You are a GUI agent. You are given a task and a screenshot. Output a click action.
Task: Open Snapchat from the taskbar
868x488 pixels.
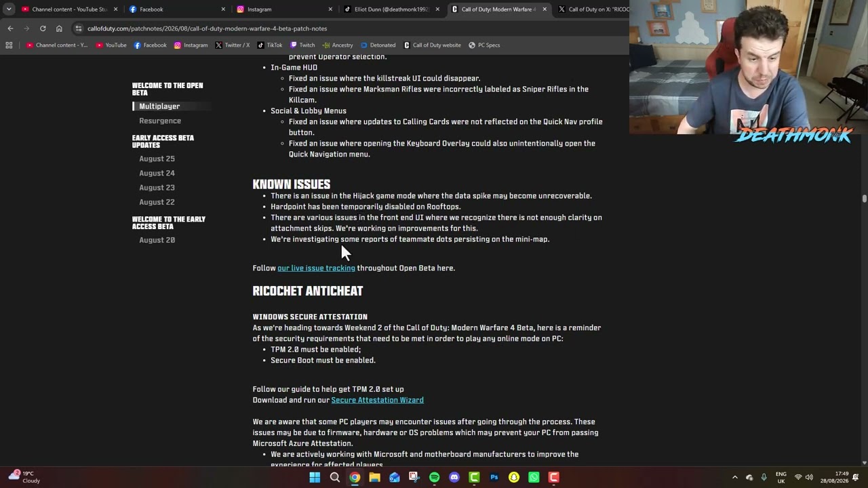pos(514,477)
